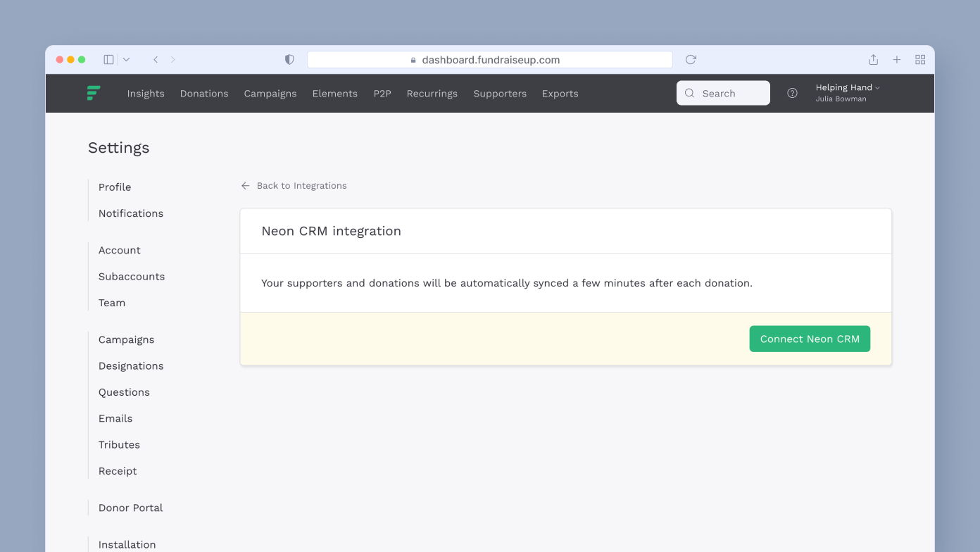The width and height of the screenshot is (980, 552).
Task: Open the help question mark icon
Action: (x=792, y=93)
